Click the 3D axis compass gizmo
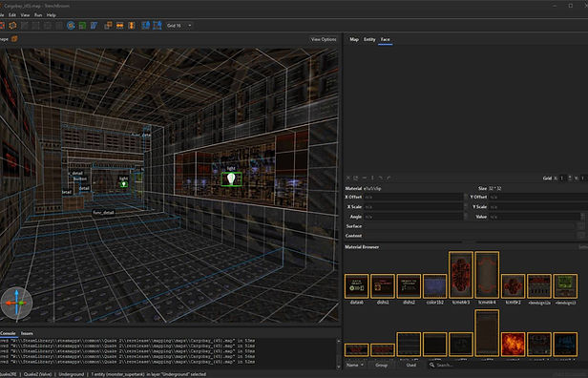588x378 pixels. coord(16,303)
